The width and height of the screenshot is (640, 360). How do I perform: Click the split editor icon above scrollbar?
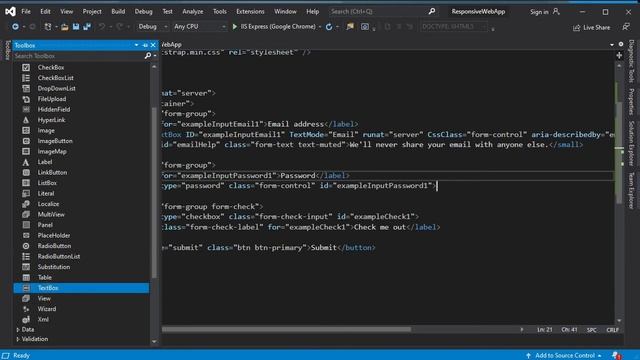point(619,55)
